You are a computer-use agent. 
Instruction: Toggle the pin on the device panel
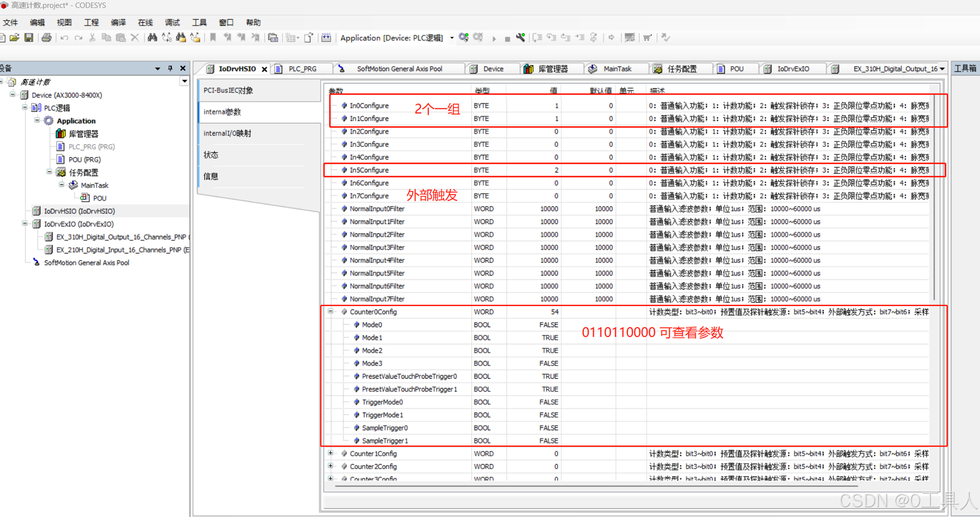point(170,68)
